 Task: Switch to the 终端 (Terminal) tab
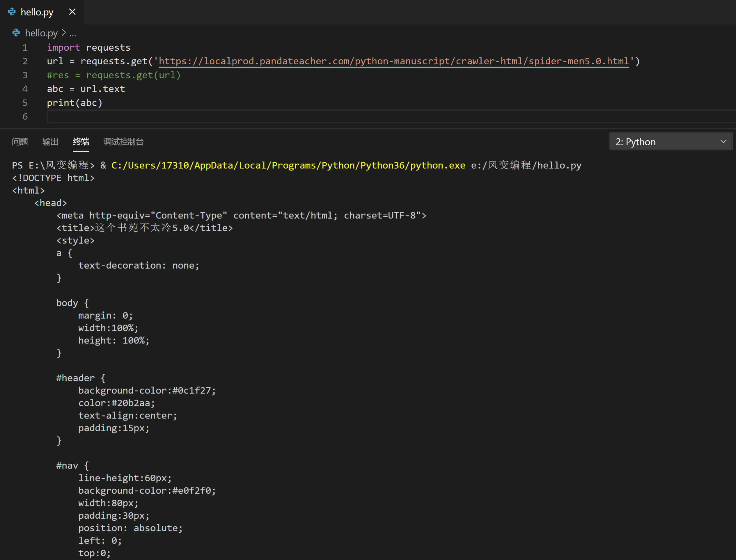click(81, 142)
